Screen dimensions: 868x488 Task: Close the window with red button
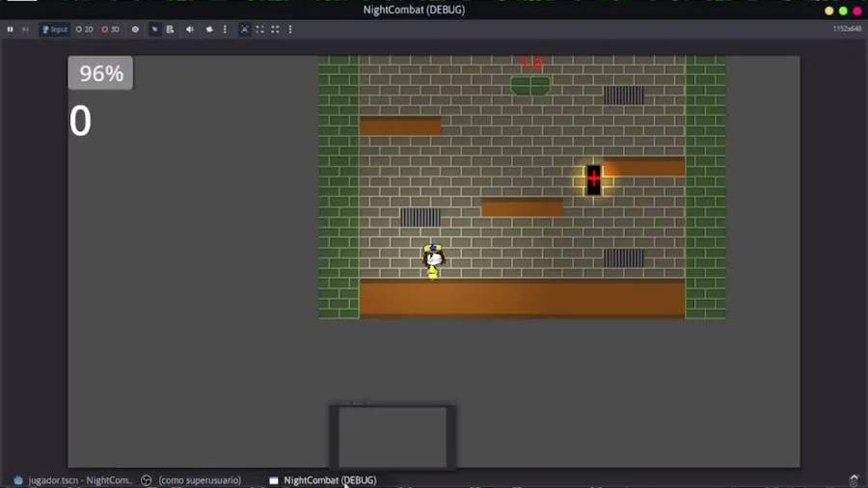pos(857,11)
